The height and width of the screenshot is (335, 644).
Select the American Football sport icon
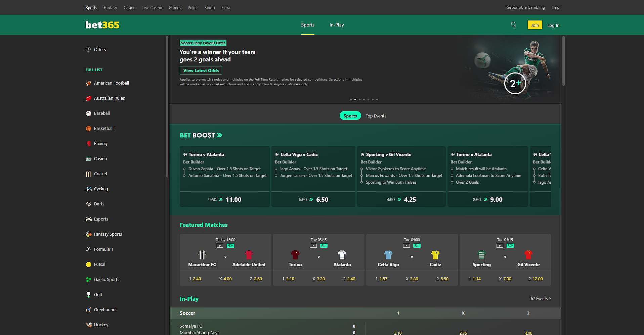click(x=88, y=83)
